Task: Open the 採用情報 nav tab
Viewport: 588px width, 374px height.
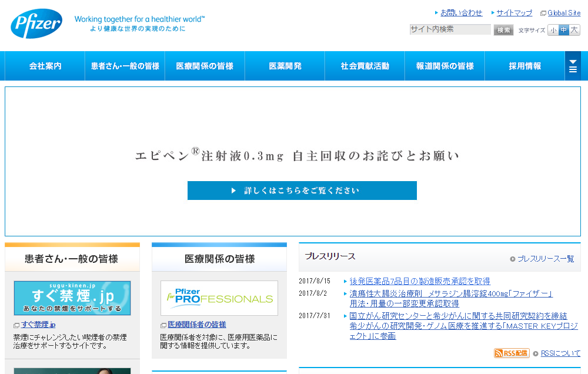Action: click(x=524, y=66)
